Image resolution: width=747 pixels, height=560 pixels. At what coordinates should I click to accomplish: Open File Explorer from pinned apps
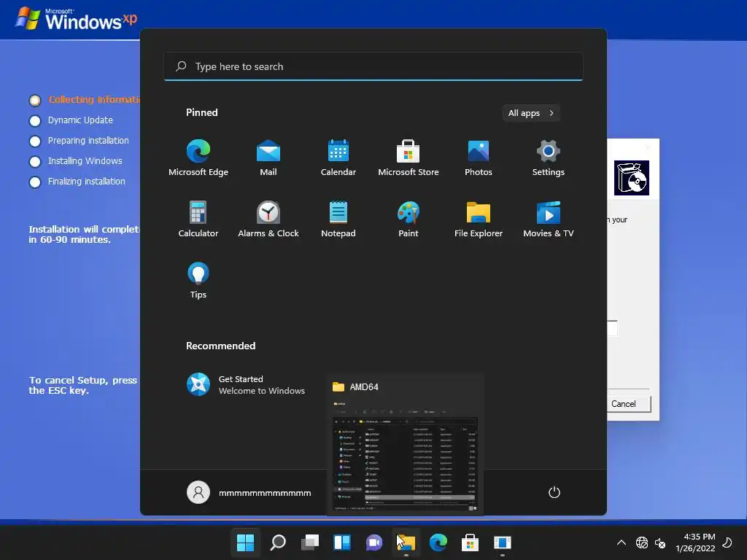(479, 219)
